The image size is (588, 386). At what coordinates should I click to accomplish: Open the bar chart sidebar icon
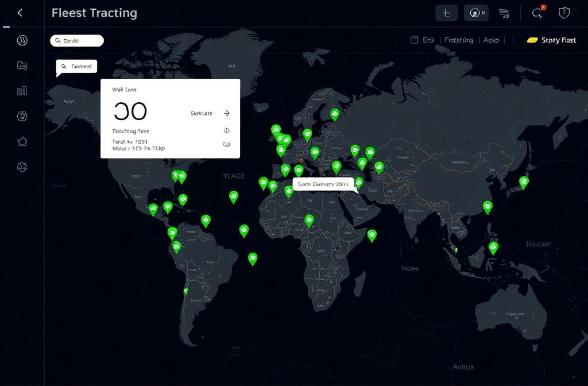pyautogui.click(x=22, y=91)
